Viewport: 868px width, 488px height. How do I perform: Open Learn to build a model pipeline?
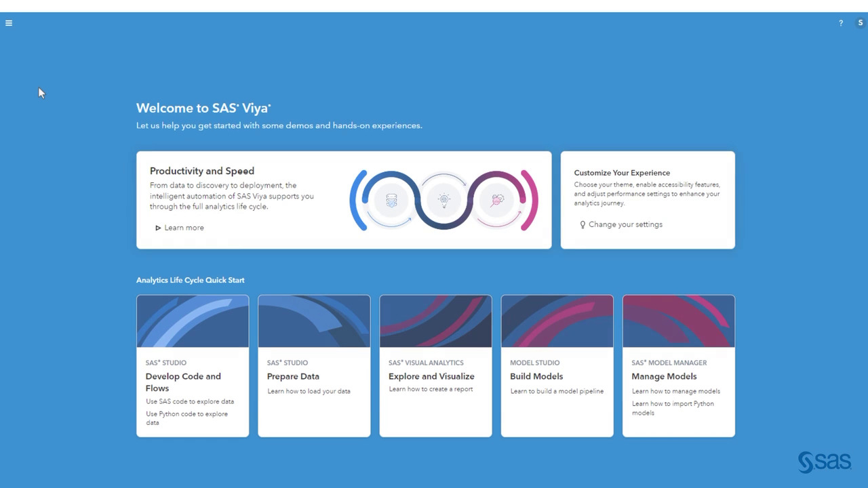[557, 391]
